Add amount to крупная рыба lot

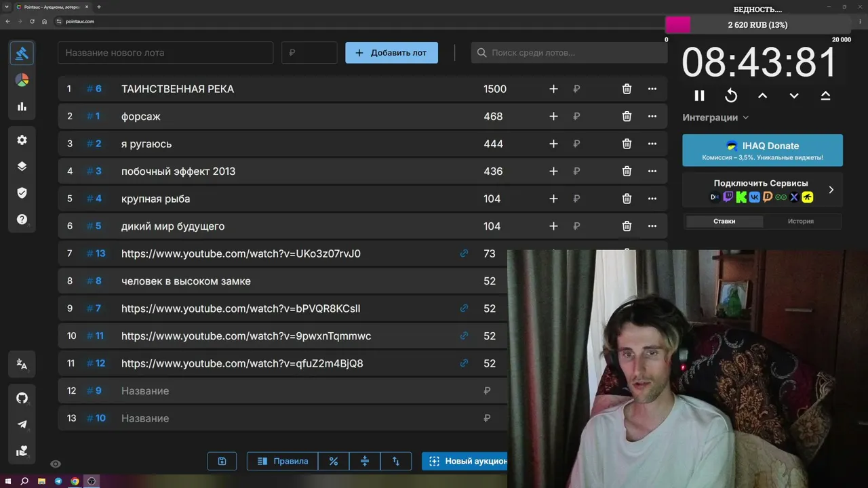pyautogui.click(x=553, y=199)
